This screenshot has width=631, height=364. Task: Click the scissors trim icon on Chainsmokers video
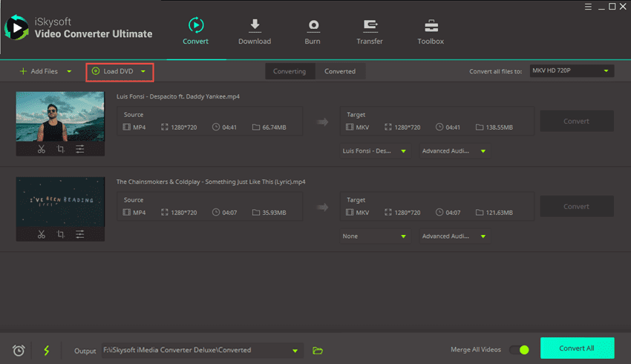pos(42,234)
